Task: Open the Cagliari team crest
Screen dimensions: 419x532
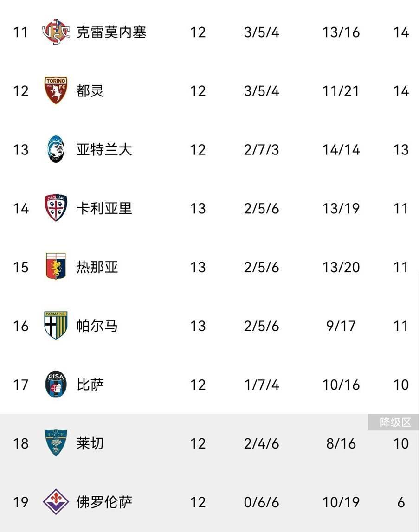Action: click(x=56, y=208)
